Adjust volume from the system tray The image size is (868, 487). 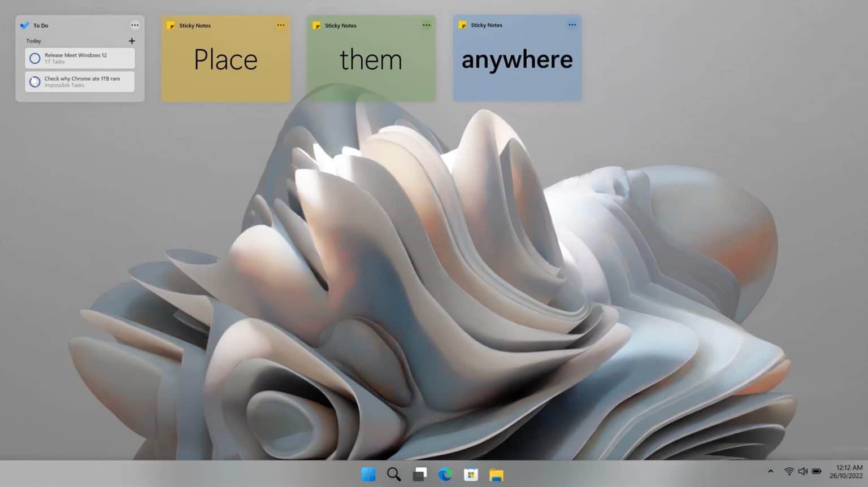point(803,471)
